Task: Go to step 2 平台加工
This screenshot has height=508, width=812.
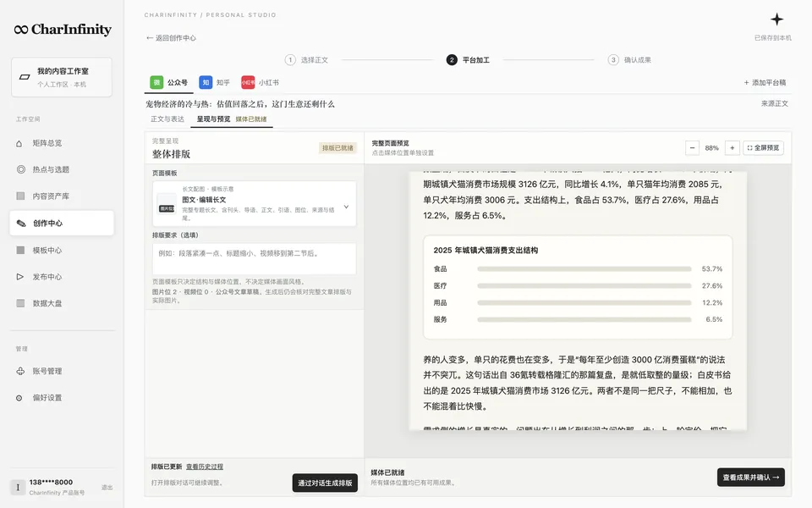Action: click(468, 60)
